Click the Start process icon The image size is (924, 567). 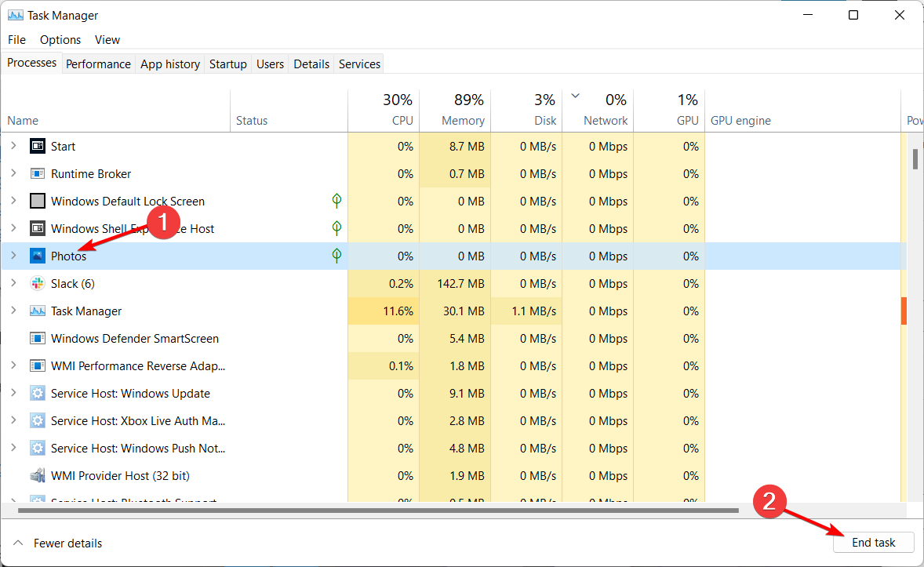[37, 146]
